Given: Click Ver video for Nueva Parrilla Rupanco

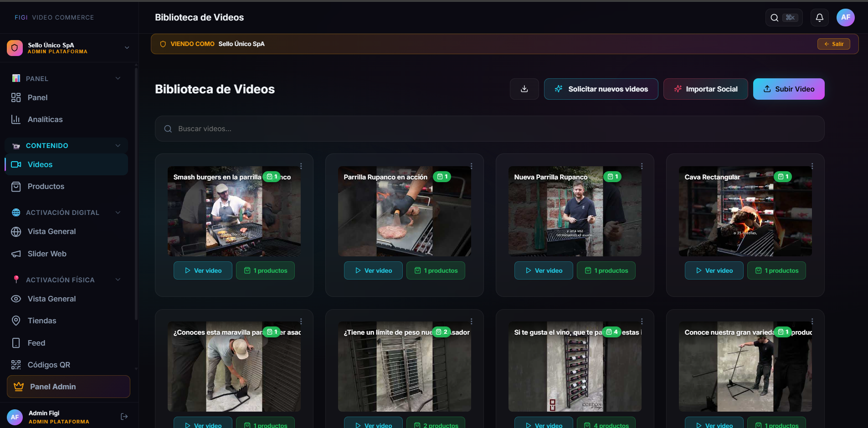Looking at the screenshot, I should pos(544,270).
